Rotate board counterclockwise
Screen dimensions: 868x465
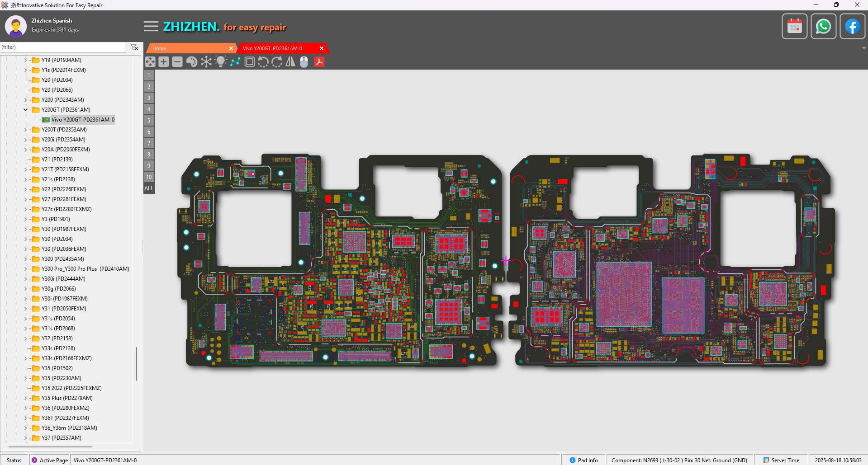[263, 62]
